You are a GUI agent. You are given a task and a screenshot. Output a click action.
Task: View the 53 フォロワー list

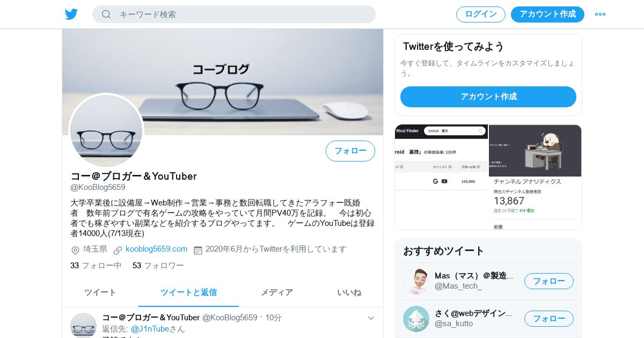pos(158,266)
